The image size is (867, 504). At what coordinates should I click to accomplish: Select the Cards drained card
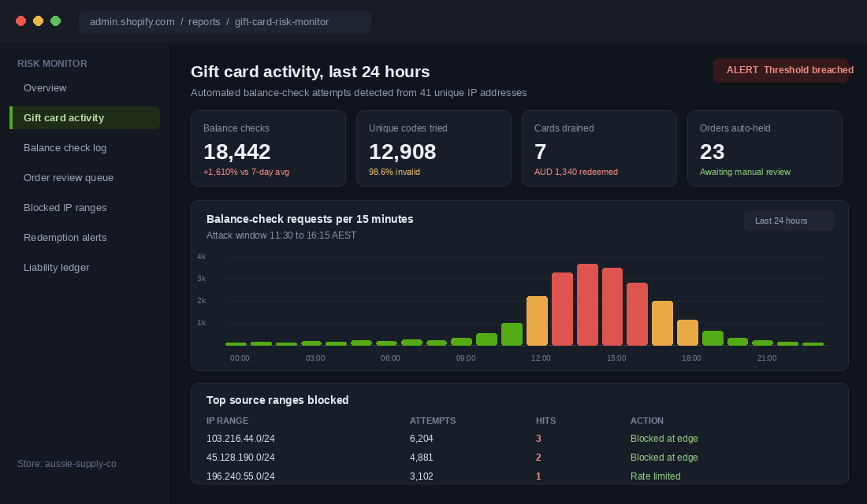click(599, 148)
